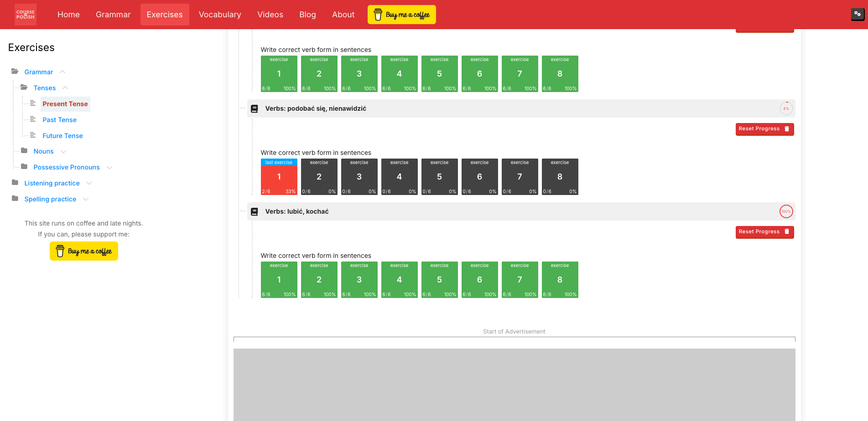The width and height of the screenshot is (868, 421).
Task: Click the book icon beside podobać się section
Action: pyautogui.click(x=255, y=108)
